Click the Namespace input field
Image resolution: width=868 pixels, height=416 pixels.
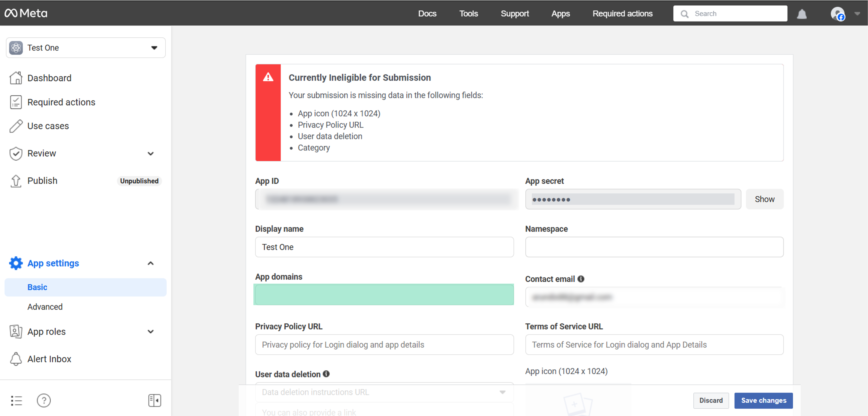tap(654, 247)
